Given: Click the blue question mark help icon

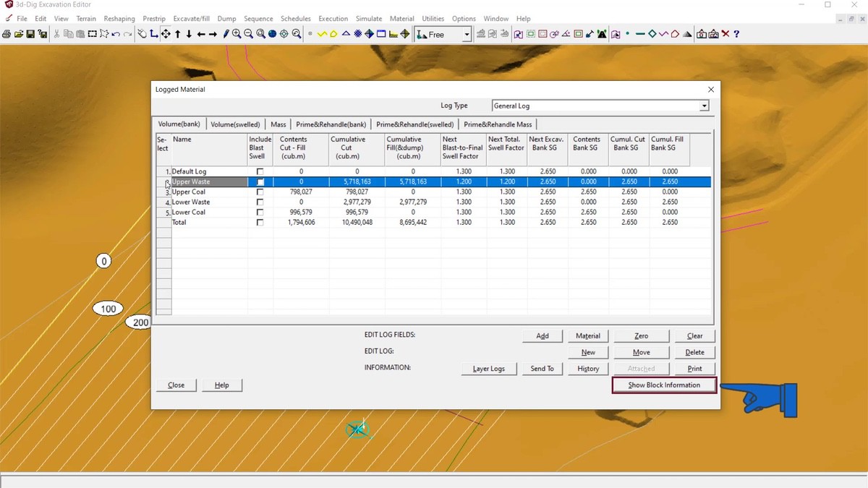Looking at the screenshot, I should coord(736,34).
